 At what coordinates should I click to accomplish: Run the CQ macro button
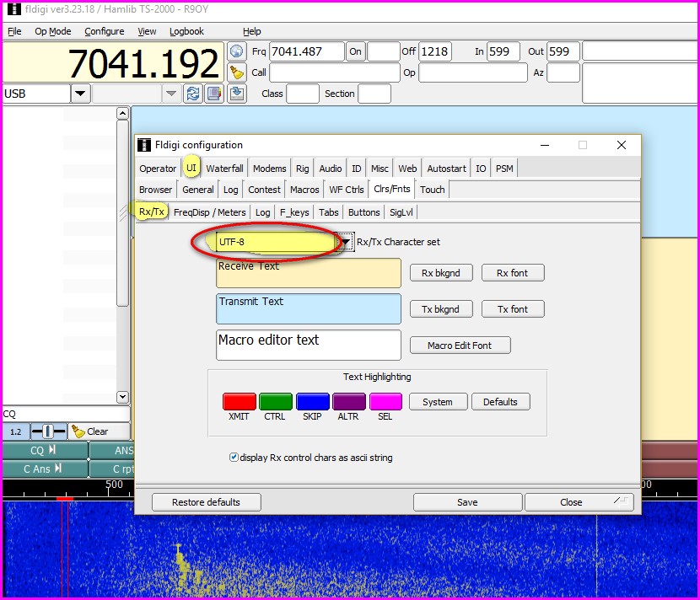pyautogui.click(x=43, y=451)
